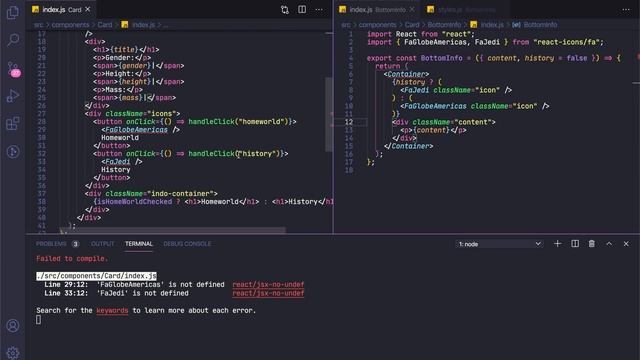The width and height of the screenshot is (640, 360).
Task: Split the left editor to the right
Action: click(302, 9)
